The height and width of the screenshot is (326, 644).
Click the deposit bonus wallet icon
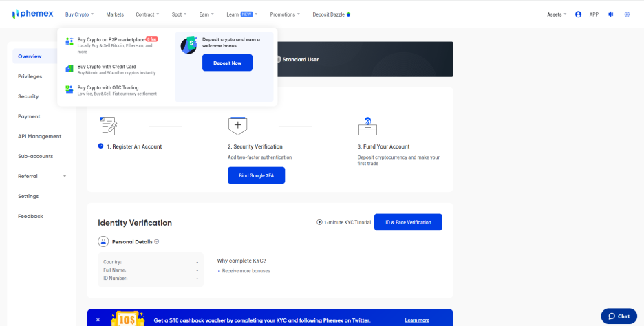[x=189, y=45]
